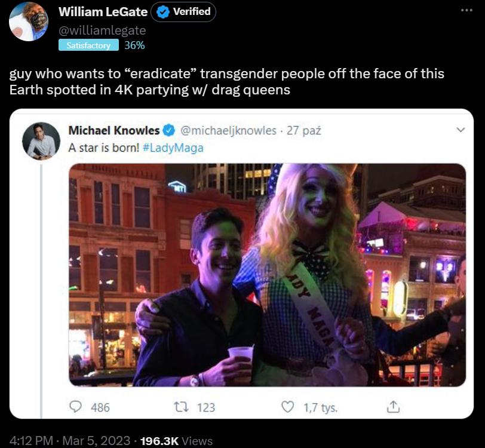Open the dropdown arrow beside Knowles' tweet
The width and height of the screenshot is (485, 448).
[x=461, y=128]
